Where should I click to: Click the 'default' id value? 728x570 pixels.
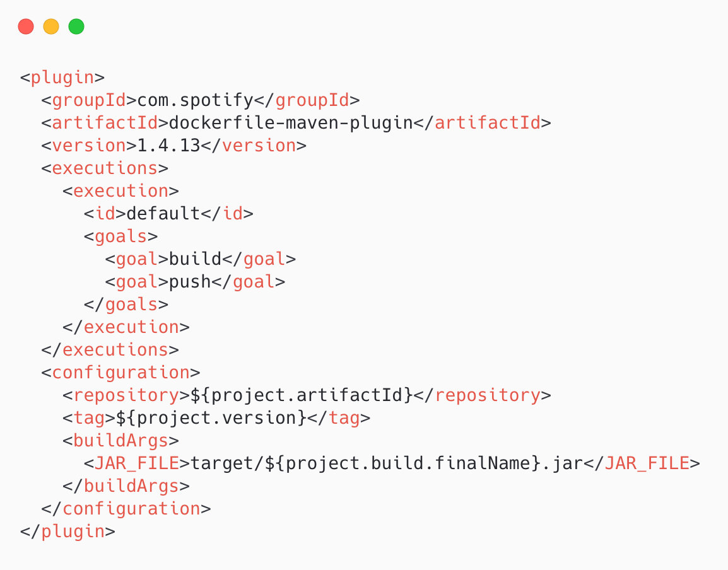click(x=163, y=214)
